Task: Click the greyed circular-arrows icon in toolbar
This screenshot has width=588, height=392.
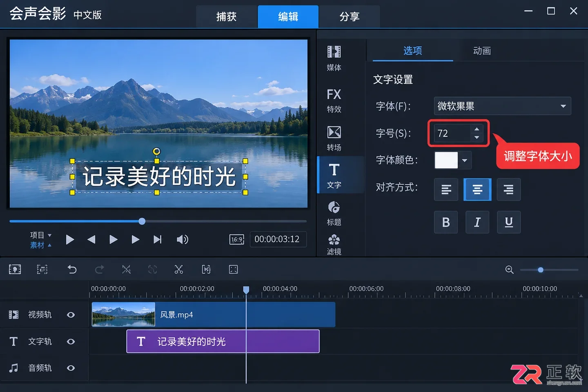Action: pos(152,269)
